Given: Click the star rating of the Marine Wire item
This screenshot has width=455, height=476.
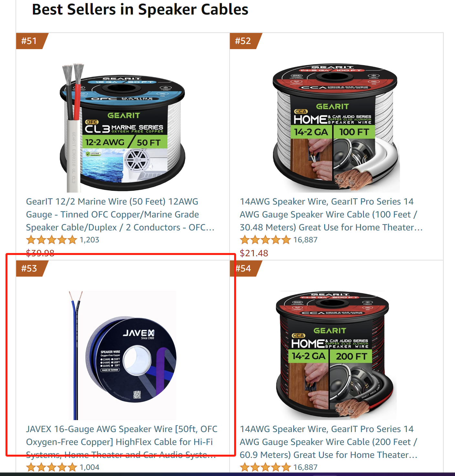Looking at the screenshot, I should point(52,240).
